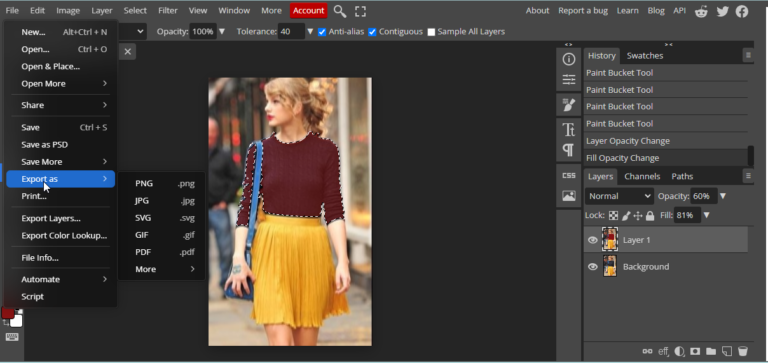
Task: Expand the Automate submenu
Action: click(61, 279)
